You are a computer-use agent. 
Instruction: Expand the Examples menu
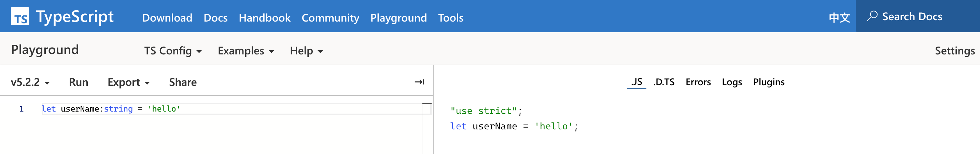point(246,51)
